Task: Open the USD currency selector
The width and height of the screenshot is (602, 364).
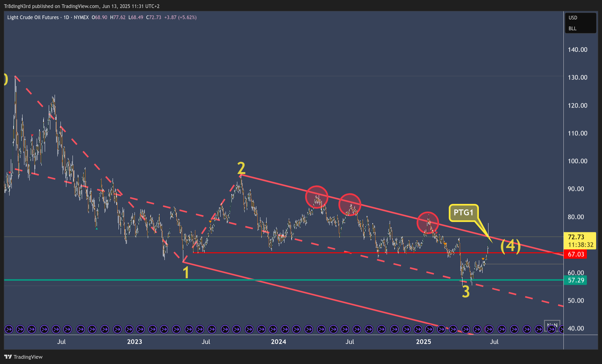Action: (x=573, y=18)
